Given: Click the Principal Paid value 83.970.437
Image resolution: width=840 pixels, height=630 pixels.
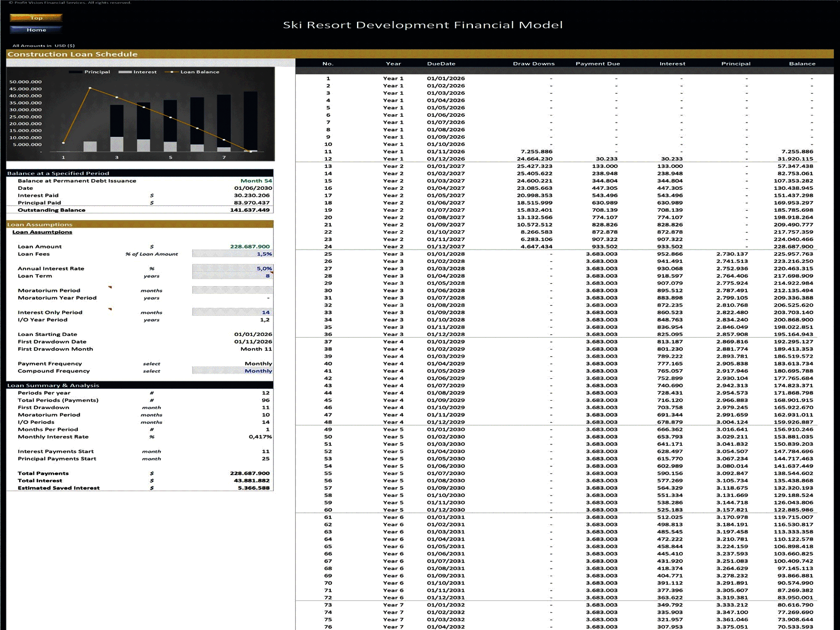Looking at the screenshot, I should [252, 203].
